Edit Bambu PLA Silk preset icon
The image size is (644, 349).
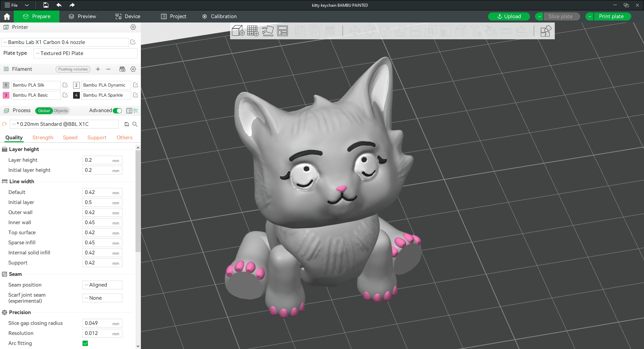(65, 85)
